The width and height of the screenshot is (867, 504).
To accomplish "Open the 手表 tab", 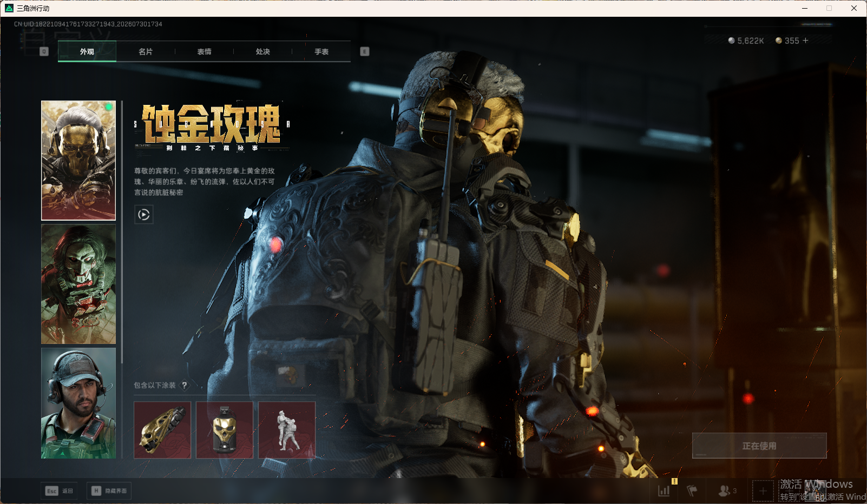I will click(321, 51).
